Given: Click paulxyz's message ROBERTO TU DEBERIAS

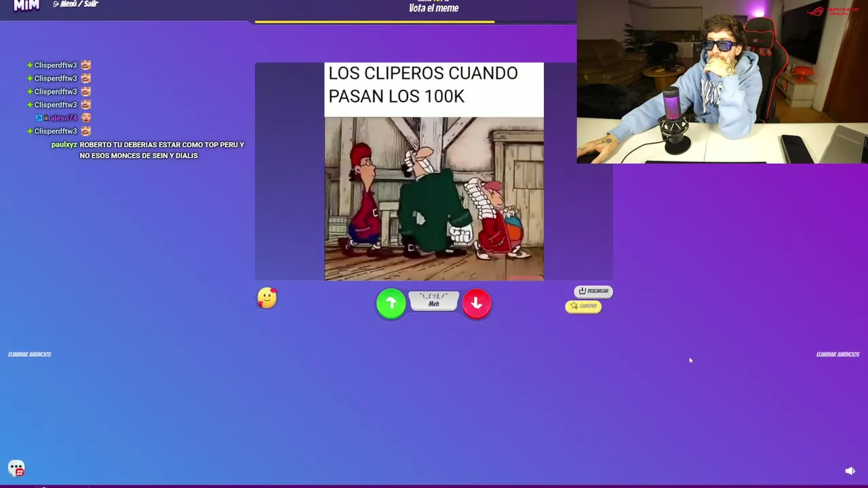Looking at the screenshot, I should pyautogui.click(x=161, y=150).
